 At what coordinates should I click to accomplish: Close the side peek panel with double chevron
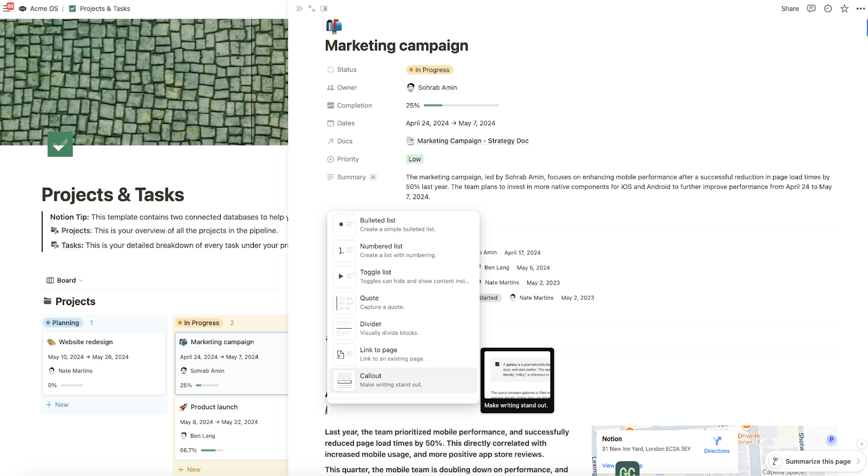[x=299, y=9]
